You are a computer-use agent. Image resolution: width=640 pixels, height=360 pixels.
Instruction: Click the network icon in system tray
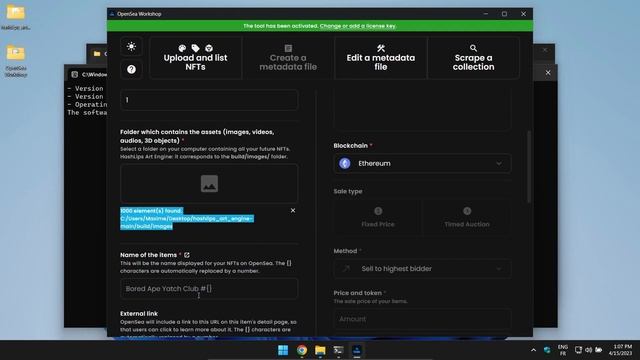[578, 350]
